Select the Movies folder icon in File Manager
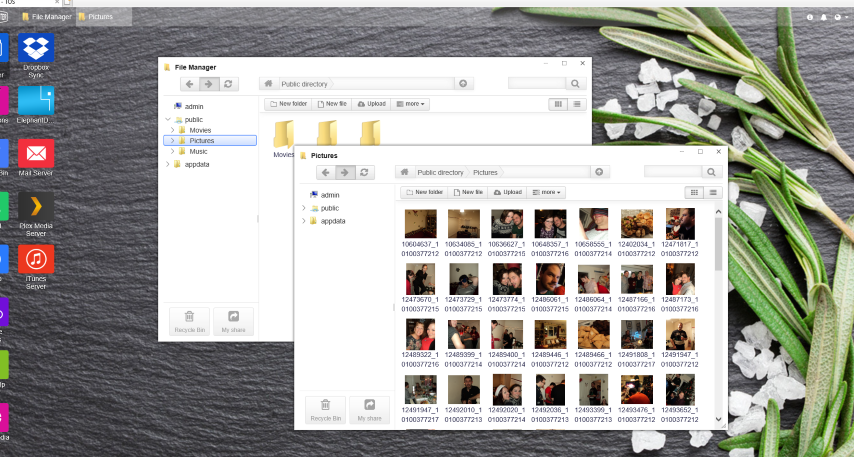 [x=284, y=134]
